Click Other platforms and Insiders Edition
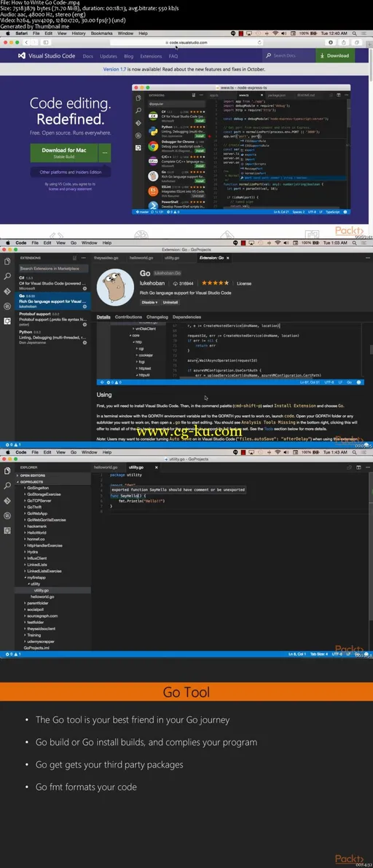373x868 pixels. [70, 172]
